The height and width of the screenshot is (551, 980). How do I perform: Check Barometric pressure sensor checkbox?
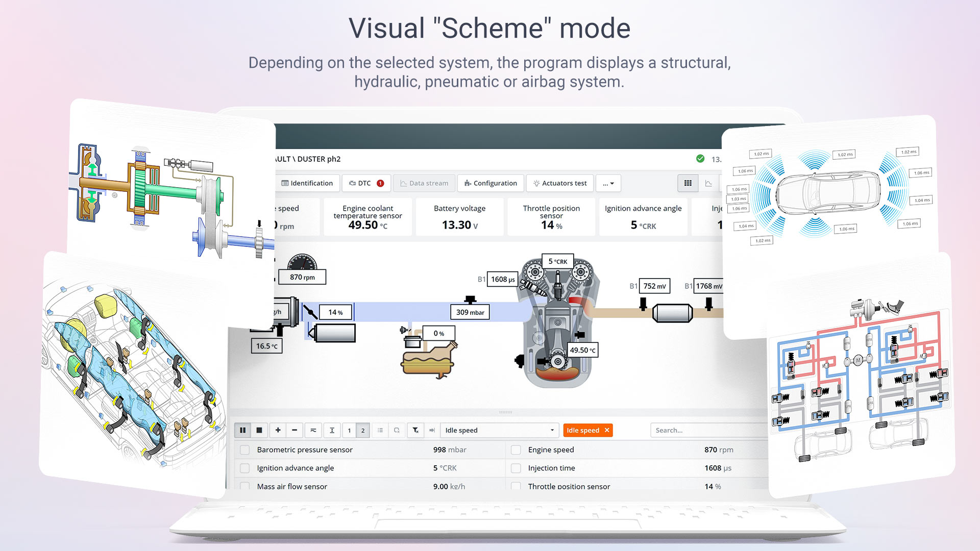click(245, 449)
